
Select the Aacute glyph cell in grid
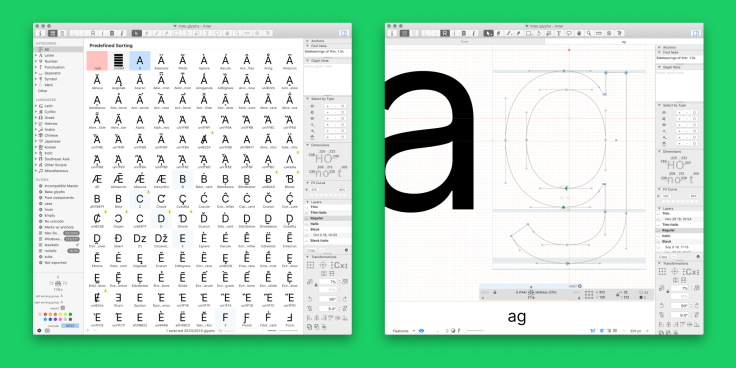pyautogui.click(x=225, y=61)
